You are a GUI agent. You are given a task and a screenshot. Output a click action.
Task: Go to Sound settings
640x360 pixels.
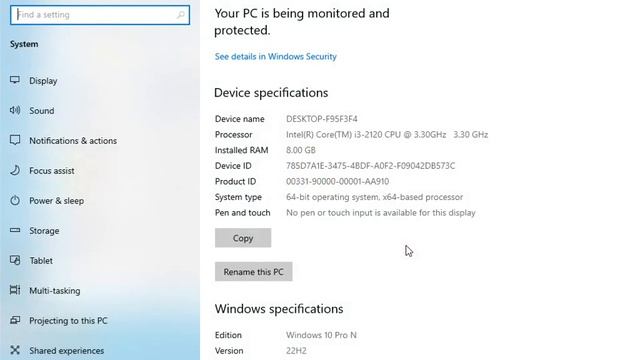41,111
